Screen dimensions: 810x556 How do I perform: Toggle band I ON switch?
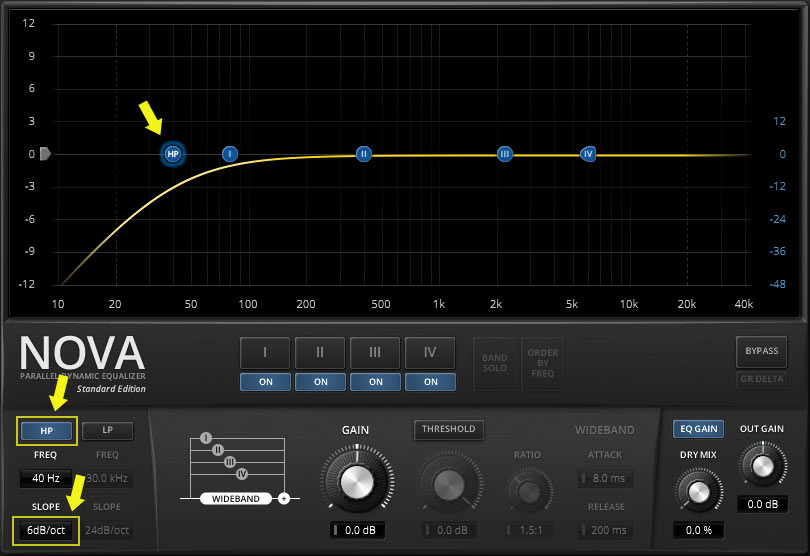click(x=266, y=382)
